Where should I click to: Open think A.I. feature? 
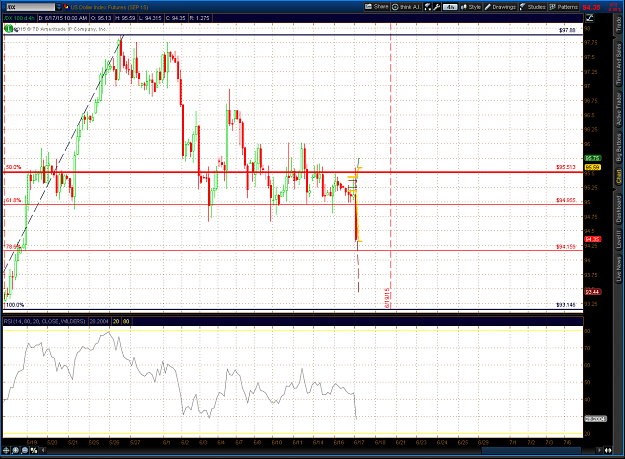pos(406,7)
